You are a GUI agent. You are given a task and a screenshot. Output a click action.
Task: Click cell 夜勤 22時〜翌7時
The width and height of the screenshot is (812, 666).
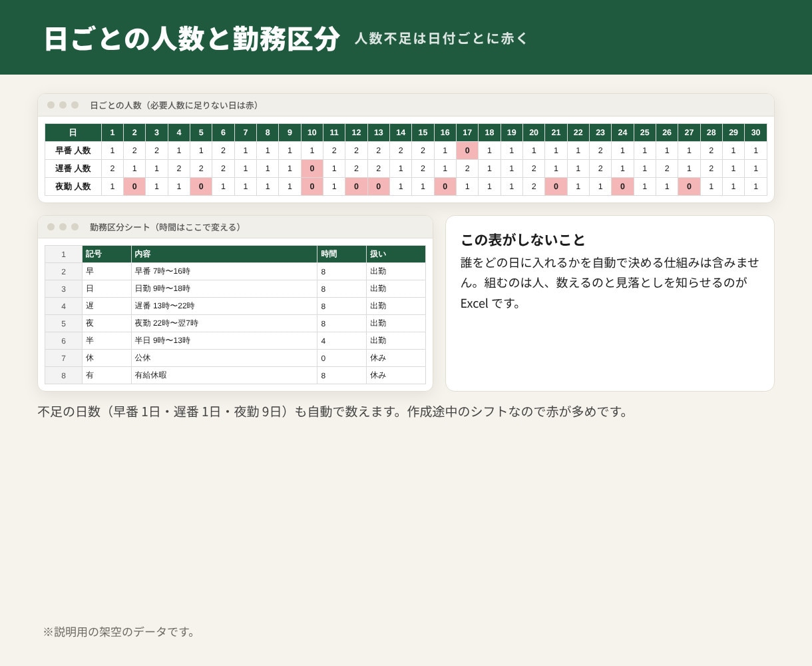pos(224,323)
